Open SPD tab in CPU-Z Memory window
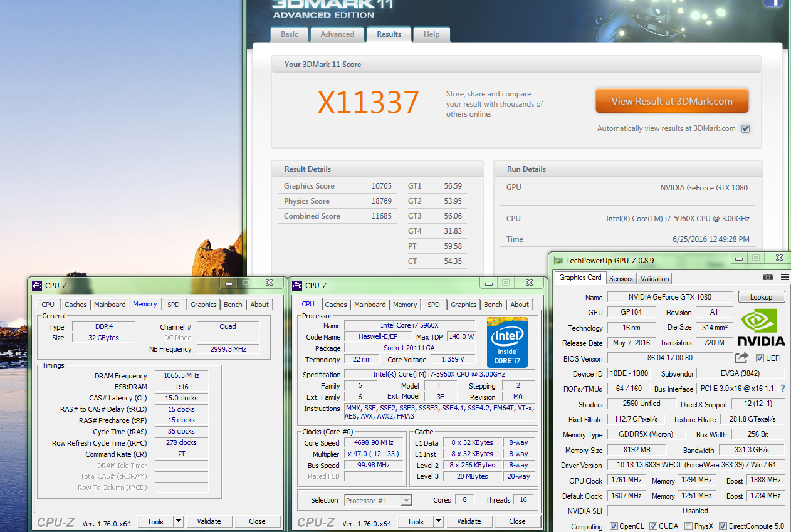791x532 pixels. [174, 305]
